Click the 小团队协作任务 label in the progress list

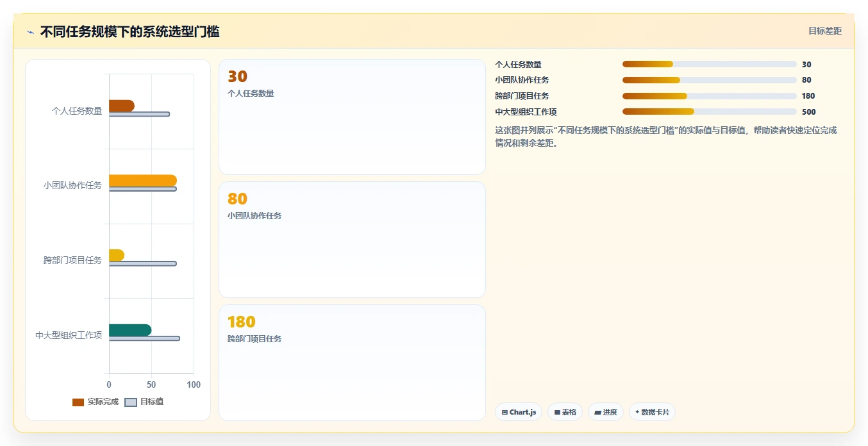522,80
